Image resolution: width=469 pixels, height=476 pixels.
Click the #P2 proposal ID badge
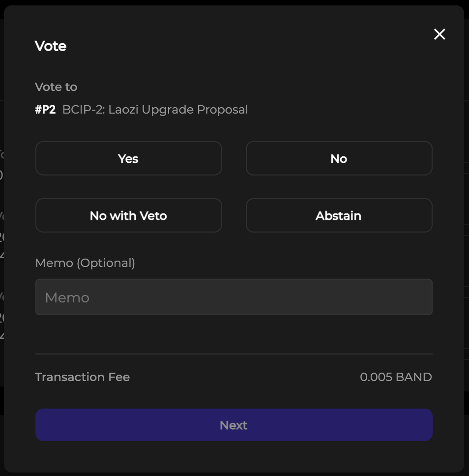click(x=45, y=109)
